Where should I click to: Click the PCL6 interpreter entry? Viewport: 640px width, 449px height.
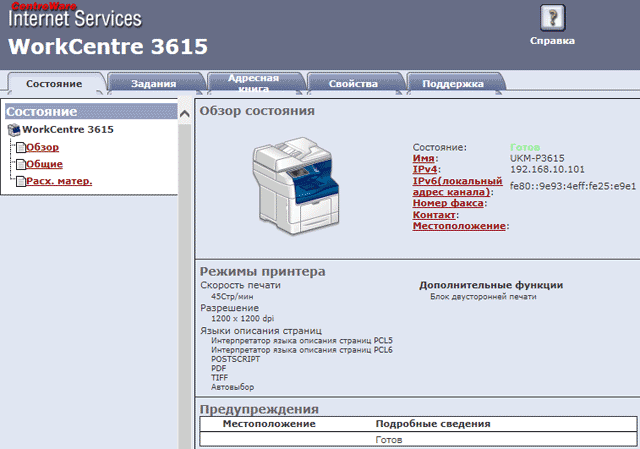tap(302, 350)
